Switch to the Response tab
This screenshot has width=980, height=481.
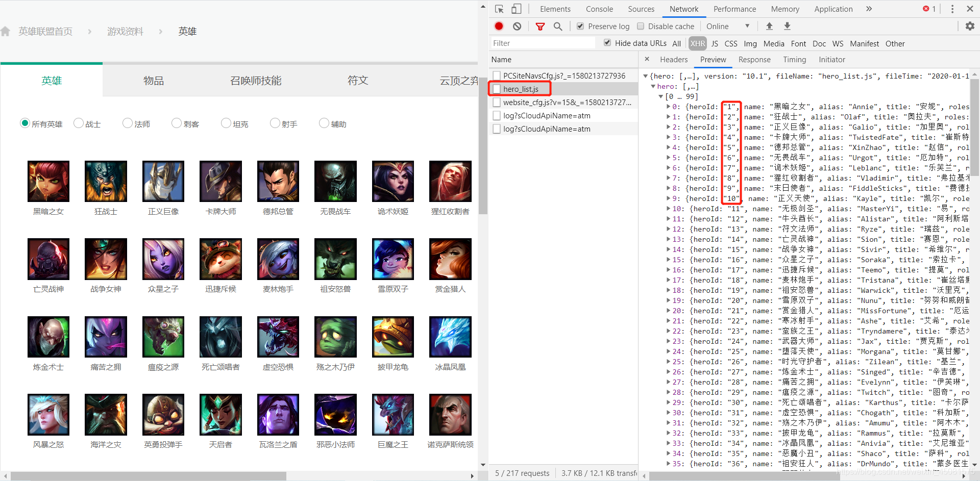[x=754, y=59]
